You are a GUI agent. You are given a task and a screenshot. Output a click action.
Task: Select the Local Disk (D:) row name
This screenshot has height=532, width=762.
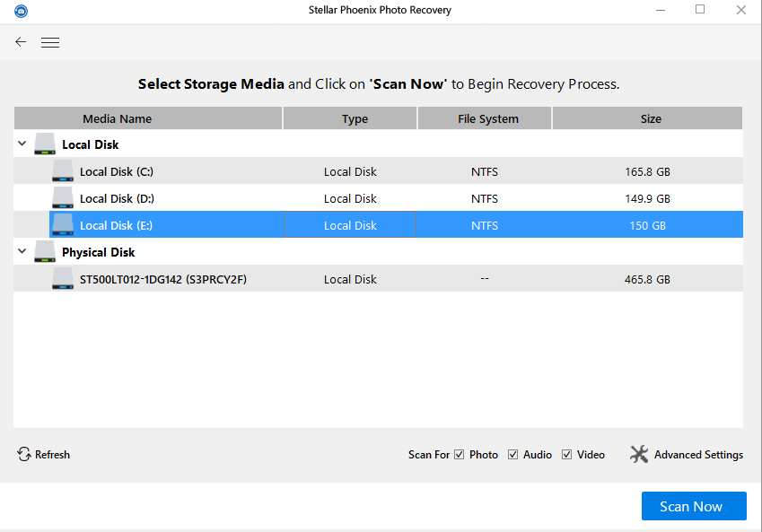[117, 198]
